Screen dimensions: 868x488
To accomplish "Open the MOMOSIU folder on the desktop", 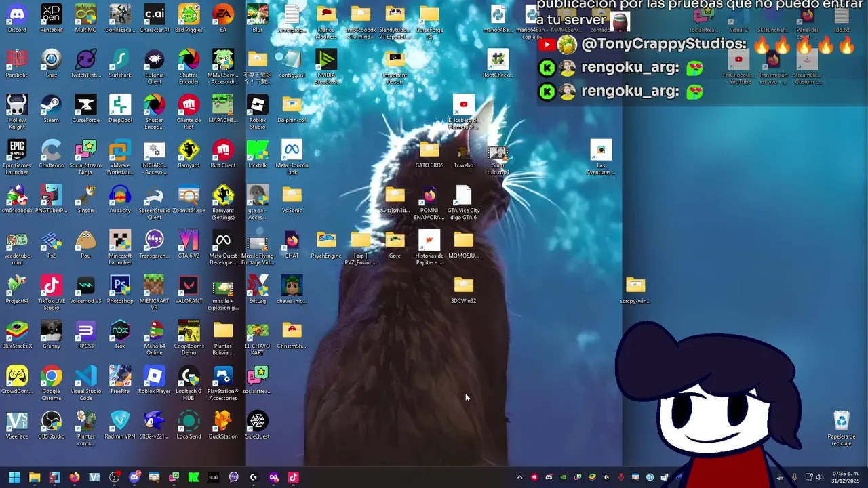I will pyautogui.click(x=463, y=245).
